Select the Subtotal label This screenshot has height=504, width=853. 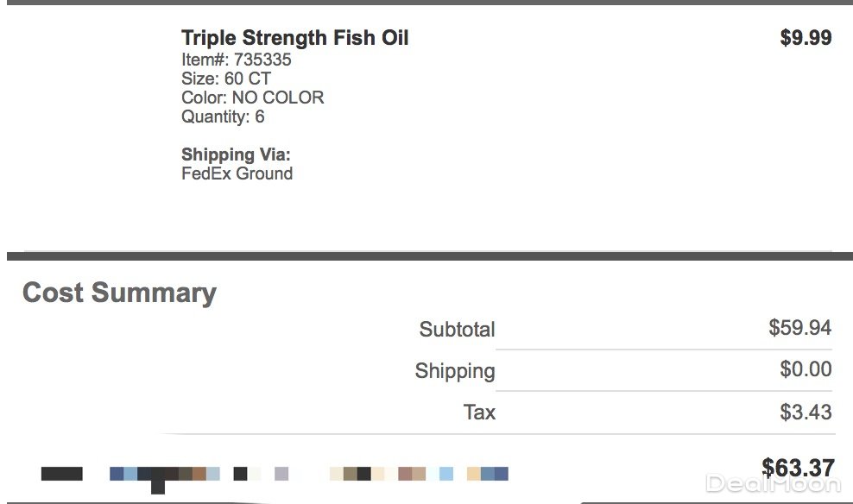[x=457, y=329]
